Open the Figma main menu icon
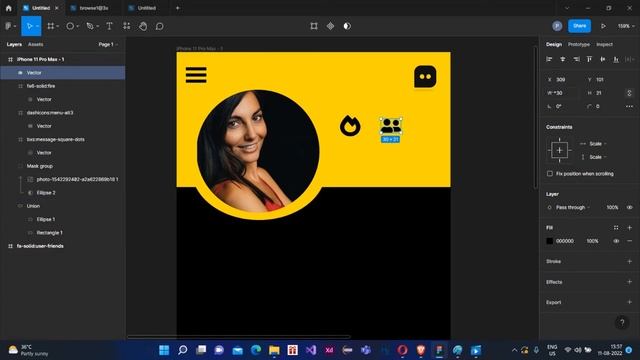The image size is (640, 360). tap(8, 26)
